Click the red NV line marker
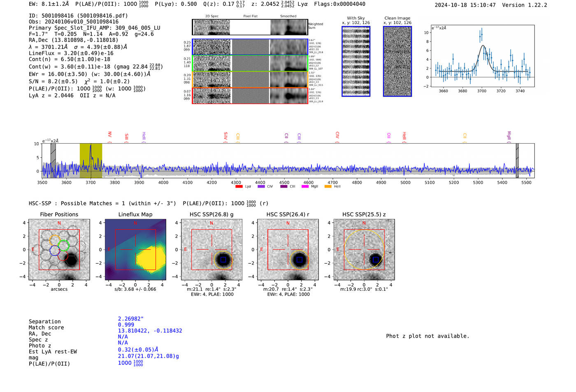The height and width of the screenshot is (392, 576). pyautogui.click(x=110, y=137)
